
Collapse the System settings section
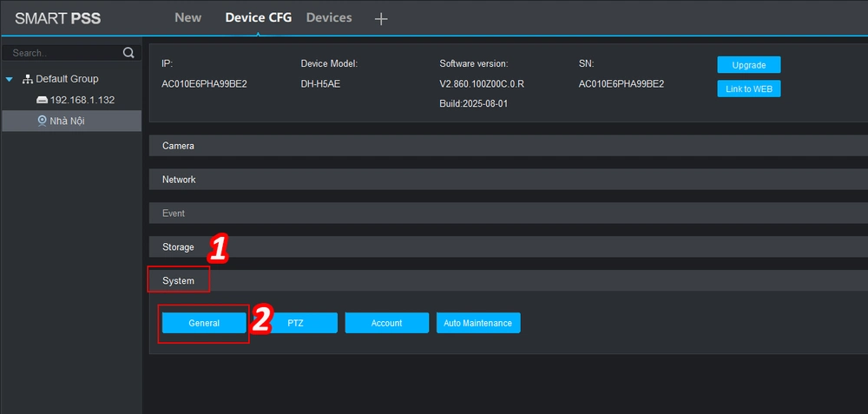(178, 281)
